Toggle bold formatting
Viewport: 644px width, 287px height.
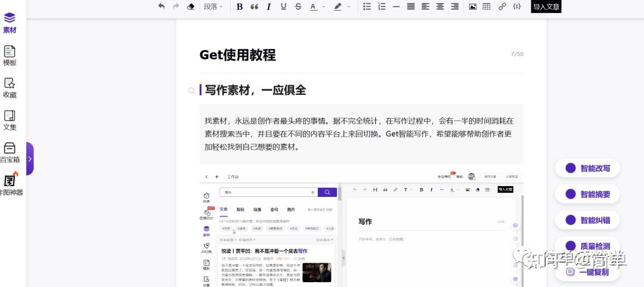click(x=240, y=7)
